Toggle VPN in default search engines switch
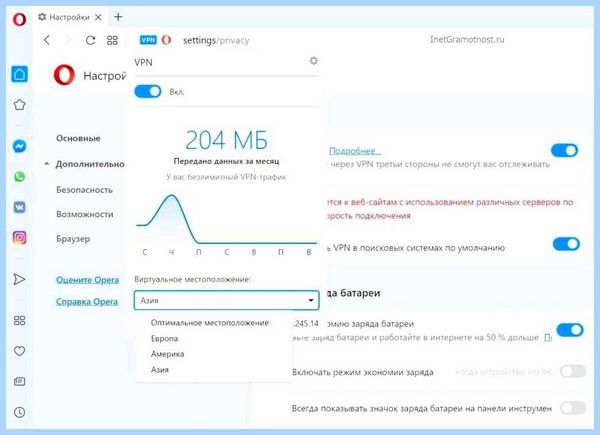The image size is (600, 435). (x=566, y=244)
